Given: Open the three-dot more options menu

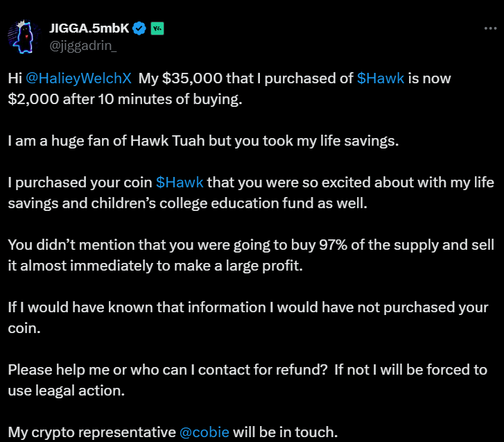Looking at the screenshot, I should [x=491, y=28].
